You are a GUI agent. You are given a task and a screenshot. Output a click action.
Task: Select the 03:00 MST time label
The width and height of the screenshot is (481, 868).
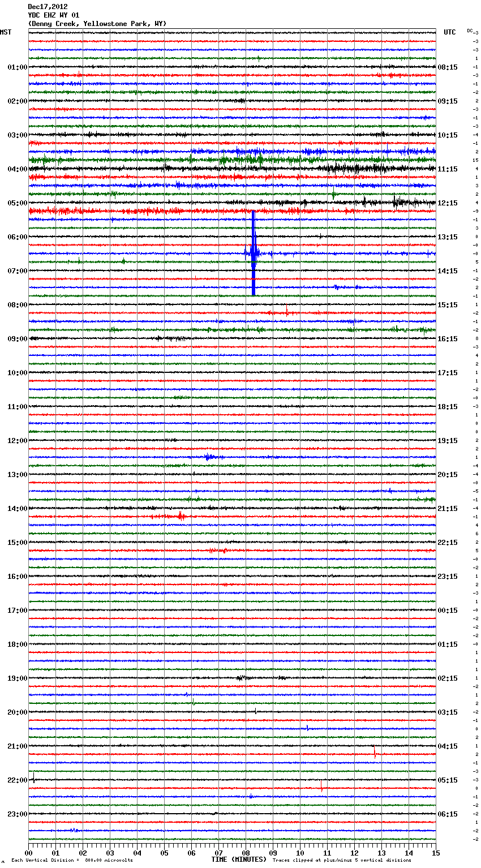coord(18,135)
